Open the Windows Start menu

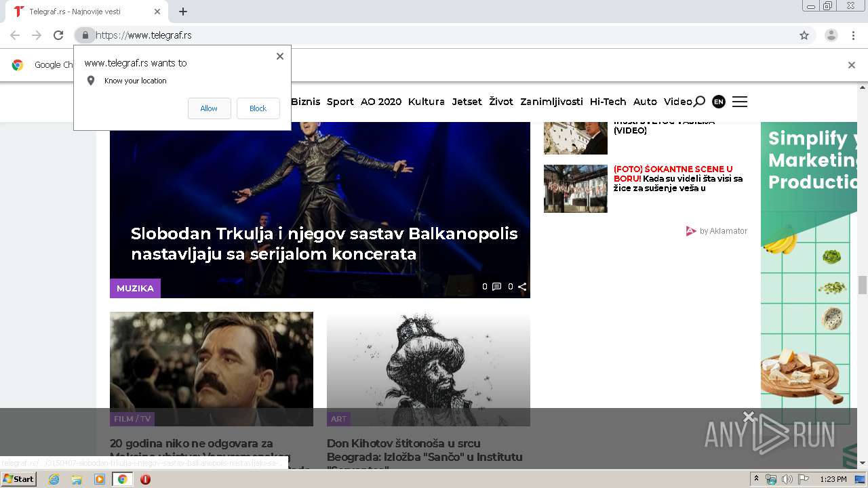tap(19, 479)
